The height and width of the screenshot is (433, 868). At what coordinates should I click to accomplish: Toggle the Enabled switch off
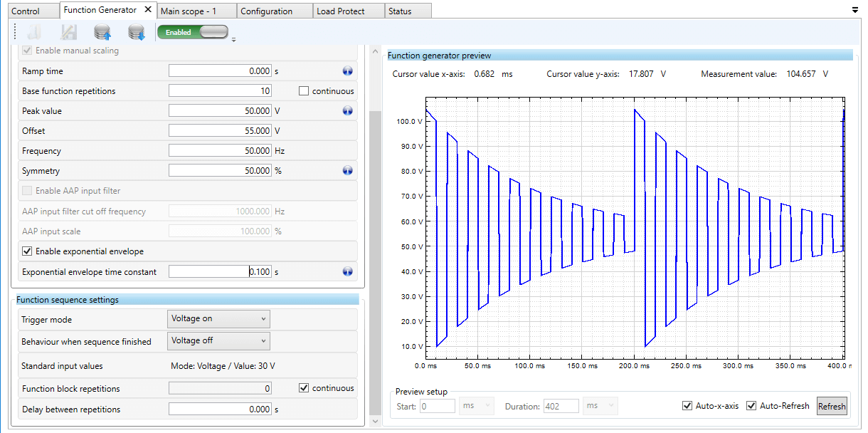193,32
